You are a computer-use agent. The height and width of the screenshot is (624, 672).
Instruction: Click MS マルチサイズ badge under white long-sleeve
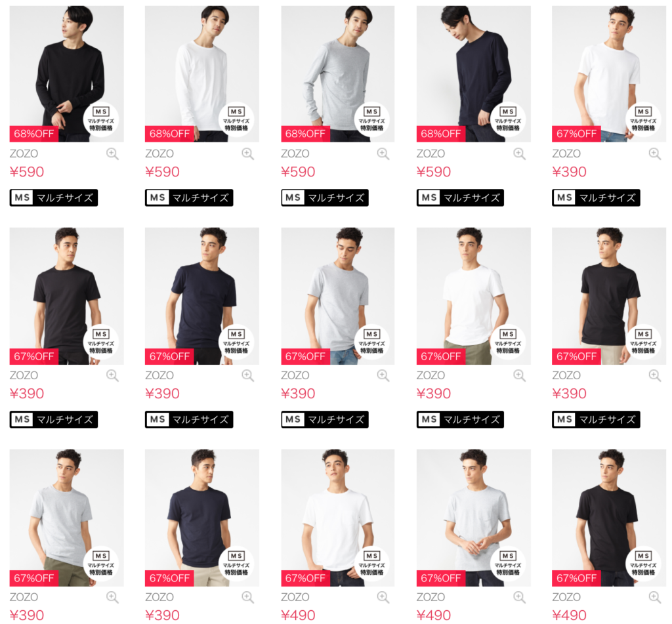[189, 198]
